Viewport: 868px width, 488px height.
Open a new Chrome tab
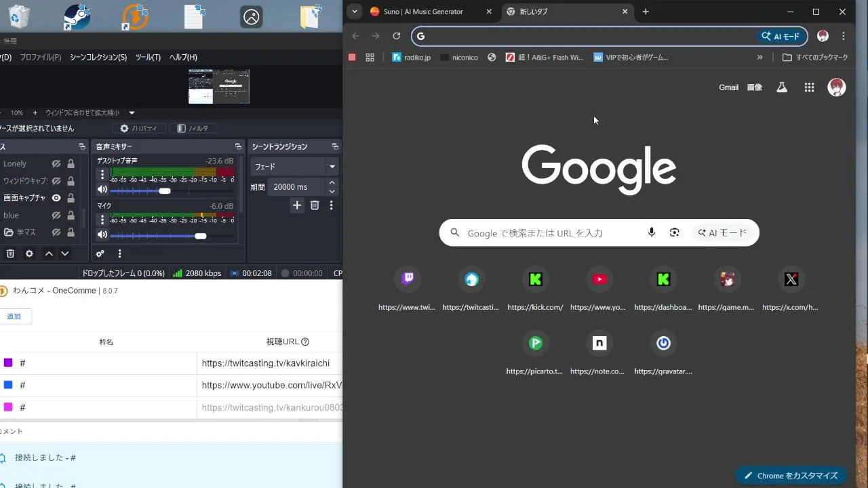point(646,12)
